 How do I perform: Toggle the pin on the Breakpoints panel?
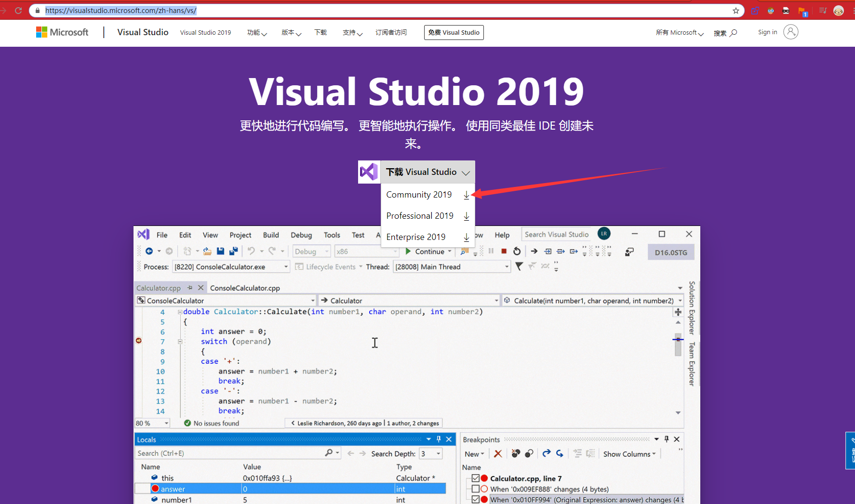pyautogui.click(x=667, y=439)
